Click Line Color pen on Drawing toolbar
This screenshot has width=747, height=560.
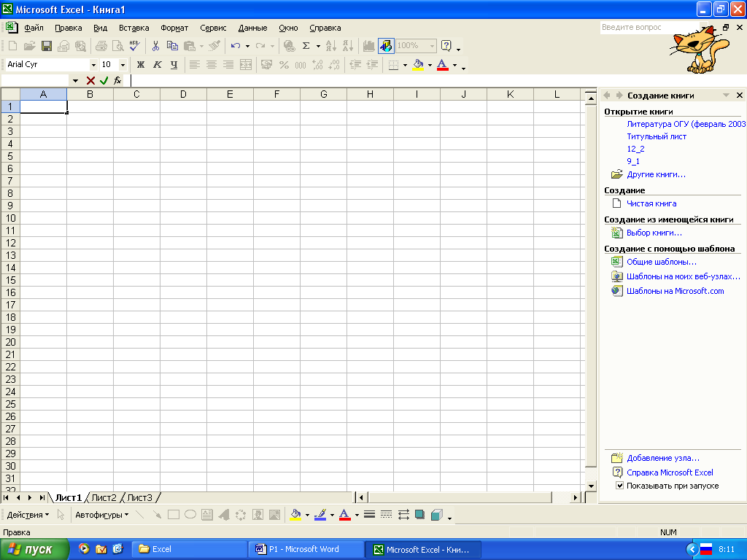320,515
